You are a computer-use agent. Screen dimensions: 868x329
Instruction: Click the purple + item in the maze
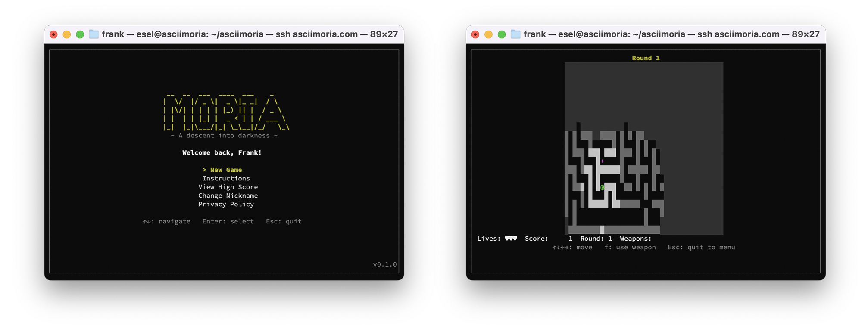tap(602, 161)
